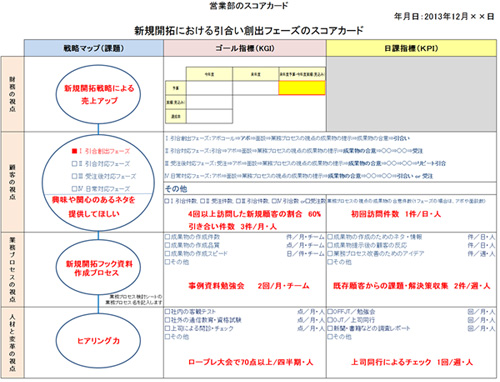Select the 新規開拓戦略による売上アップ oval
This screenshot has width=500, height=382.
pos(98,94)
